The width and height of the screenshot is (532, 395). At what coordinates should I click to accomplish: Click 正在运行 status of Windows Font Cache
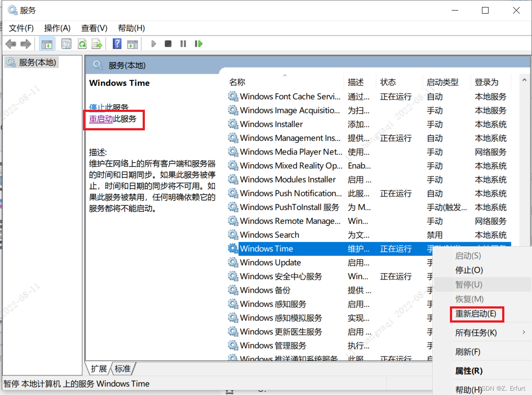[396, 97]
